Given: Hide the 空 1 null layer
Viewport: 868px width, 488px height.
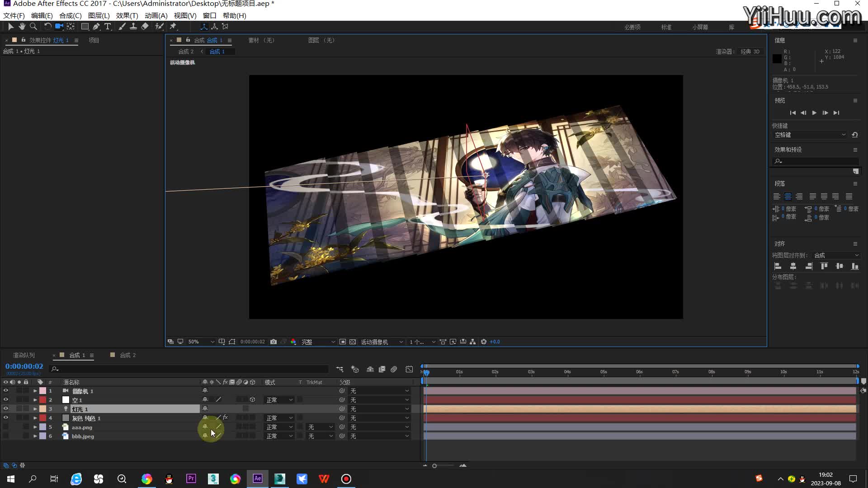Looking at the screenshot, I should (x=6, y=400).
